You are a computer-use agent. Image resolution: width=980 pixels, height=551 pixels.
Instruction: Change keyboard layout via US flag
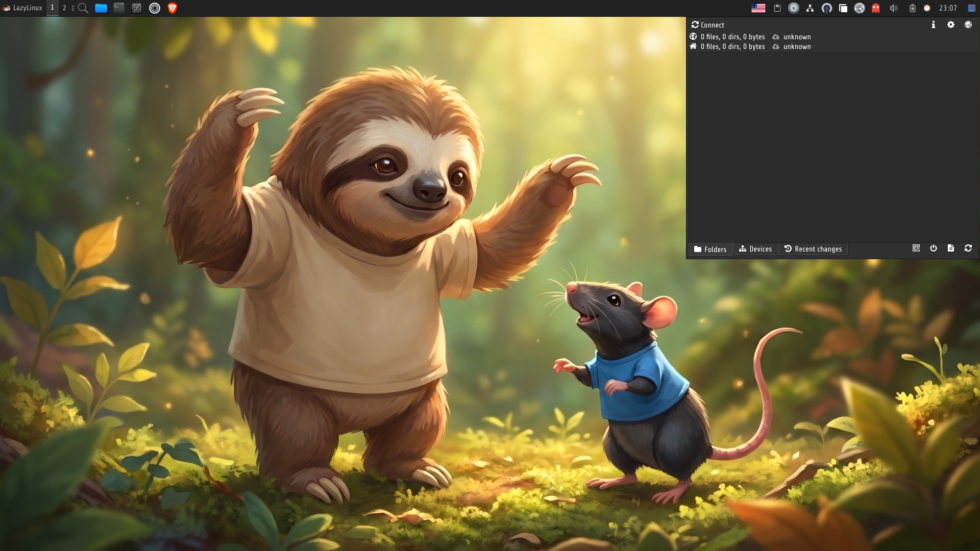(x=758, y=8)
